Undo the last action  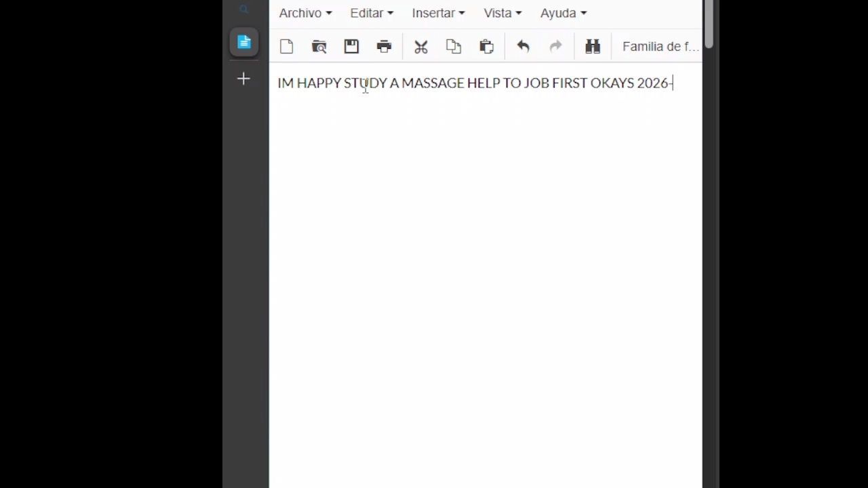coord(523,47)
